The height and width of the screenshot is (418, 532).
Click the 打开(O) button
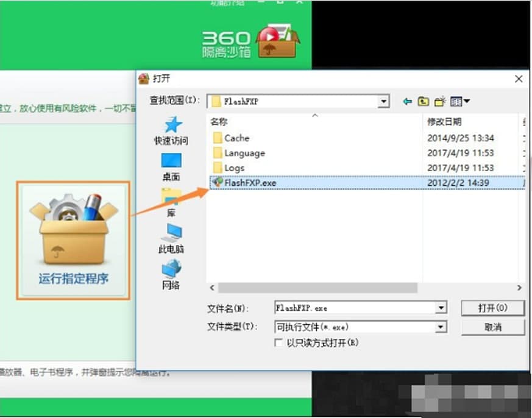pyautogui.click(x=492, y=308)
